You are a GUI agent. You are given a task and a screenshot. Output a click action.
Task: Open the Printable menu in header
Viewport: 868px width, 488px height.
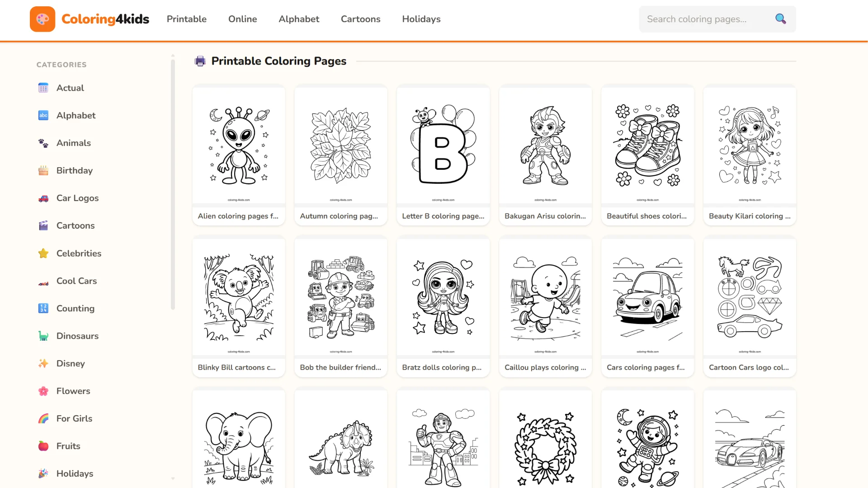[187, 19]
